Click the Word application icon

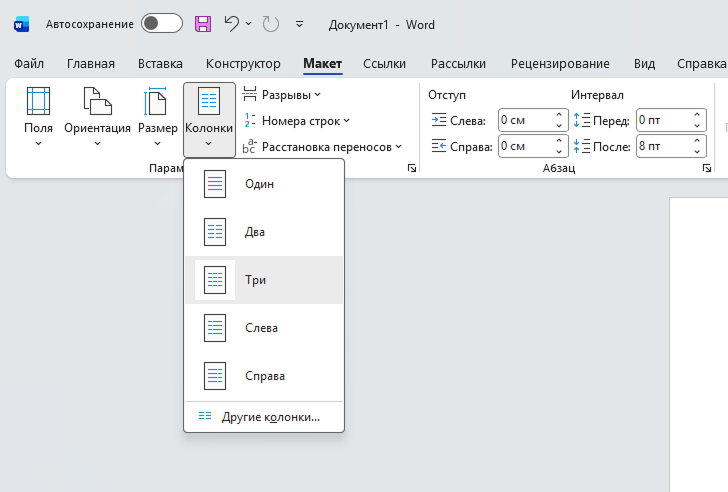tap(21, 24)
